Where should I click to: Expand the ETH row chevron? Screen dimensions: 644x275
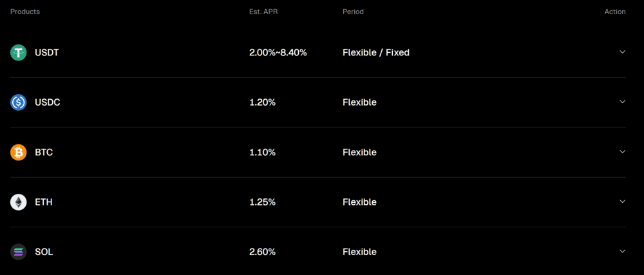coord(622,202)
